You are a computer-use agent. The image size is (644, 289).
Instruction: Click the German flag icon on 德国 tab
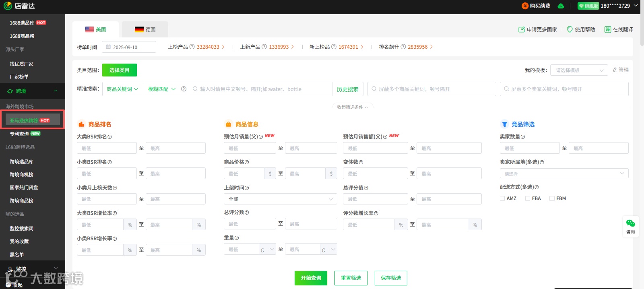pyautogui.click(x=139, y=29)
